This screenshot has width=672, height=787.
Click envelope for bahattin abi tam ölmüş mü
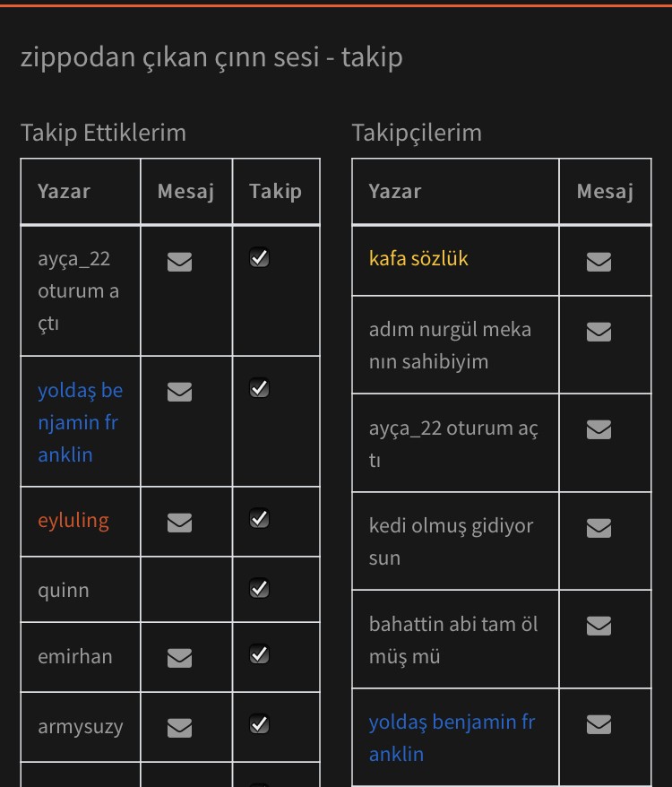[599, 626]
